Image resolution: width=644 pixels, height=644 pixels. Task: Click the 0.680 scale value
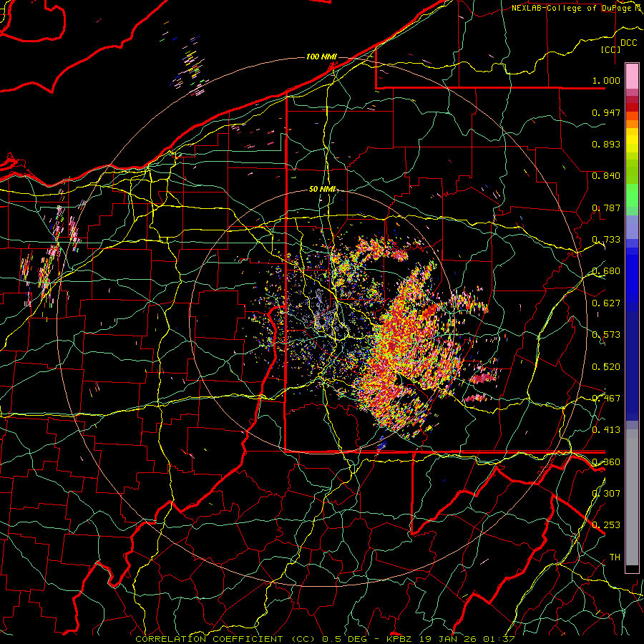click(x=606, y=271)
